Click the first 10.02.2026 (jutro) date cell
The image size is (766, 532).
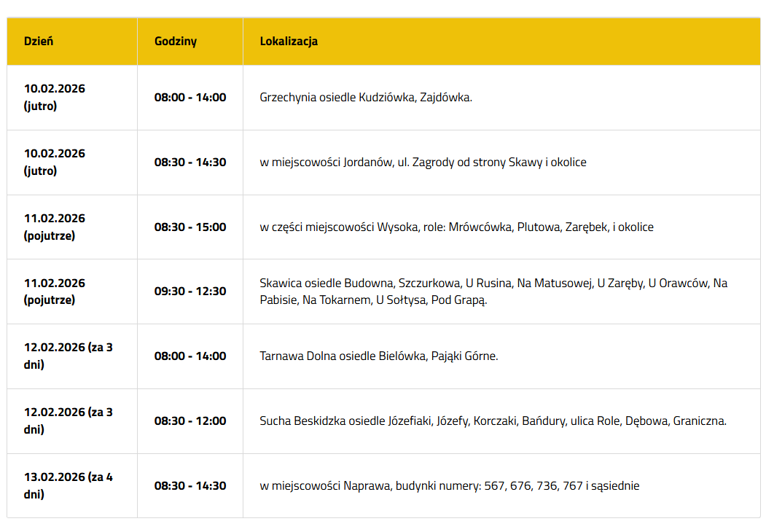(55, 98)
